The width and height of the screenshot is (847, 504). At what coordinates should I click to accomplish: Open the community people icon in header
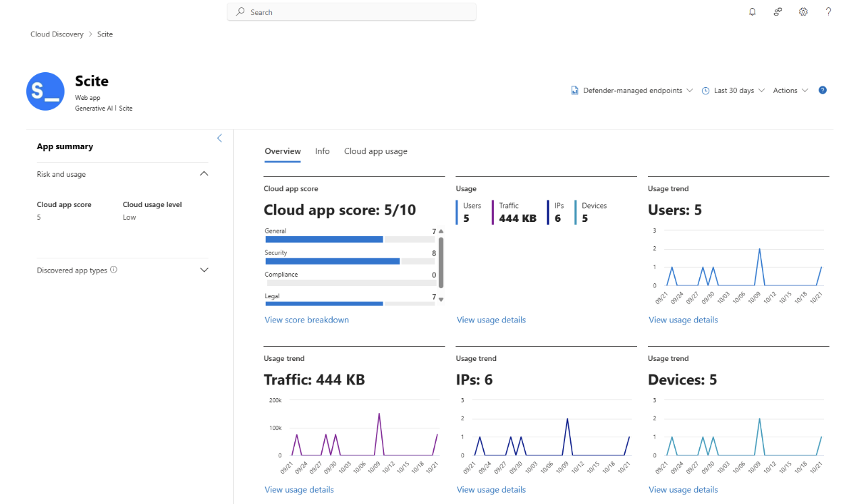777,12
